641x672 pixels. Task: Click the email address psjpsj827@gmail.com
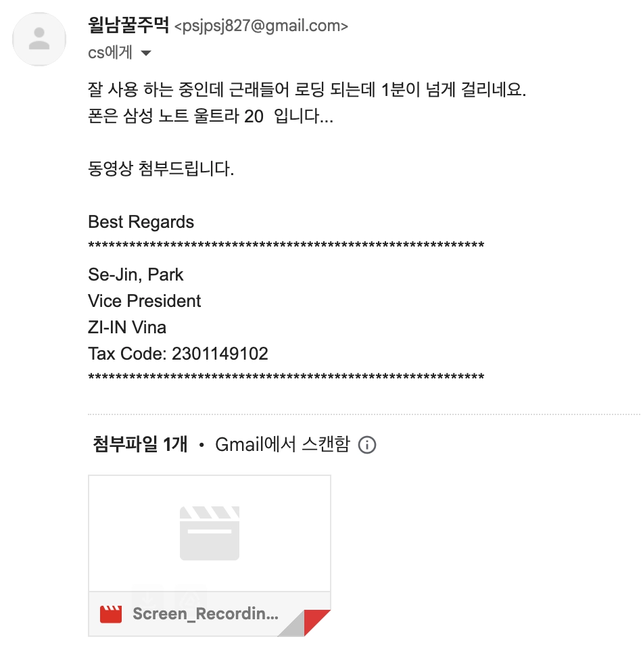261,26
